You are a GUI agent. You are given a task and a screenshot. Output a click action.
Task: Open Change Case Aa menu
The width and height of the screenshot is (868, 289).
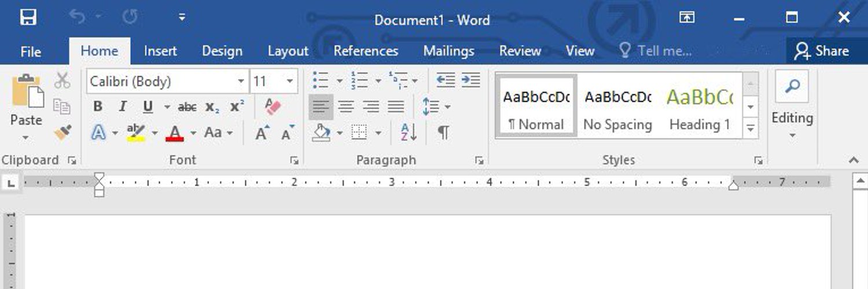tap(218, 133)
